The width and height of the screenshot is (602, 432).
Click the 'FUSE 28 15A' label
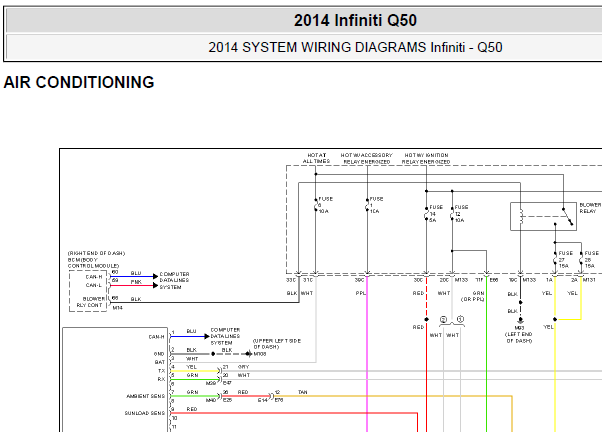pyautogui.click(x=592, y=260)
